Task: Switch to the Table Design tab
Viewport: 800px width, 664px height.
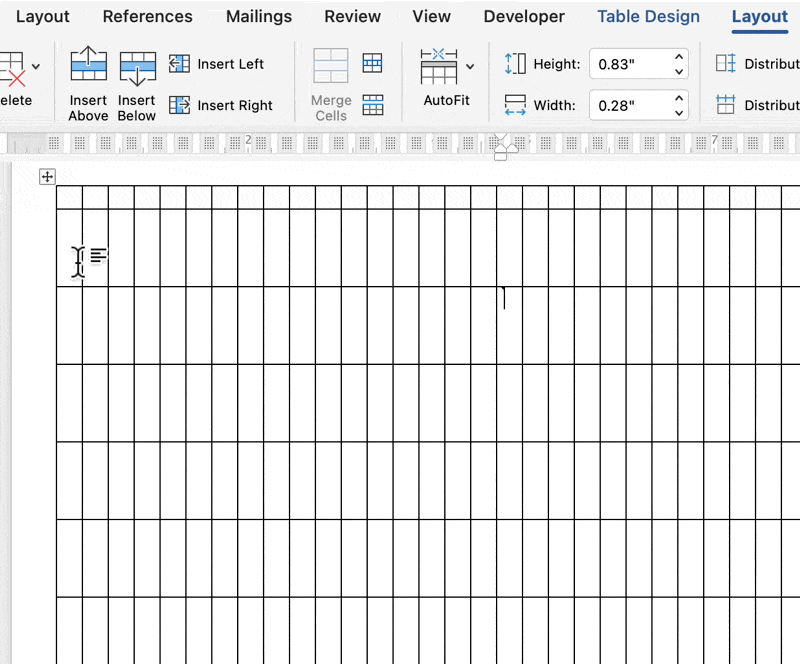Action: [648, 16]
